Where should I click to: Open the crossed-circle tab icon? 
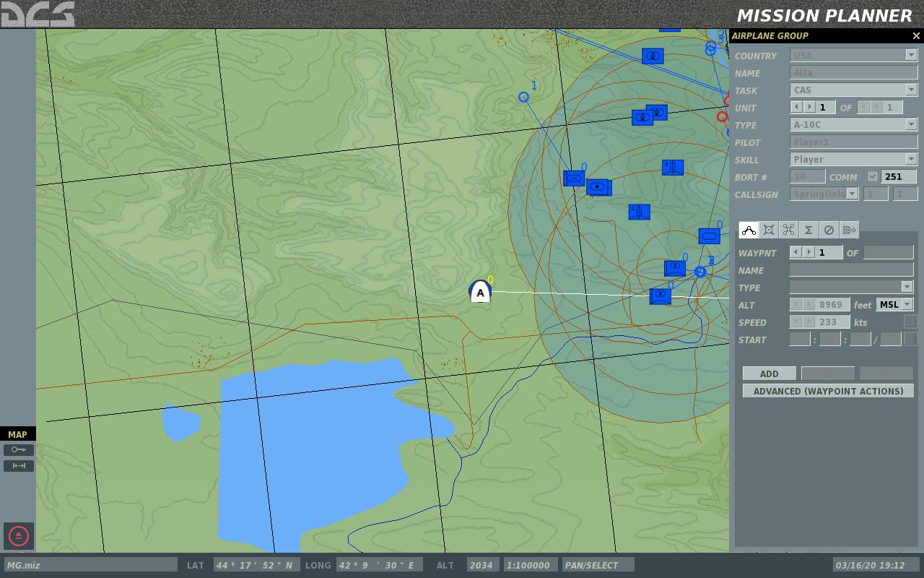point(829,230)
